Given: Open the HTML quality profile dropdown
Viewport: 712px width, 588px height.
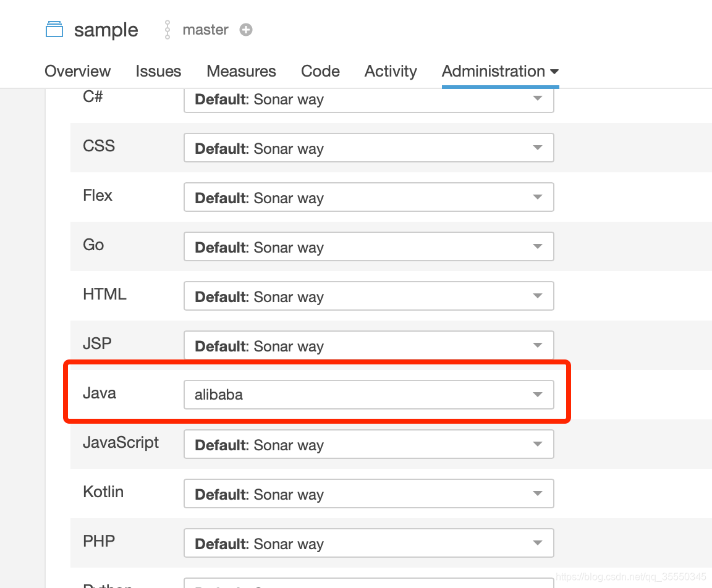Looking at the screenshot, I should click(x=369, y=296).
